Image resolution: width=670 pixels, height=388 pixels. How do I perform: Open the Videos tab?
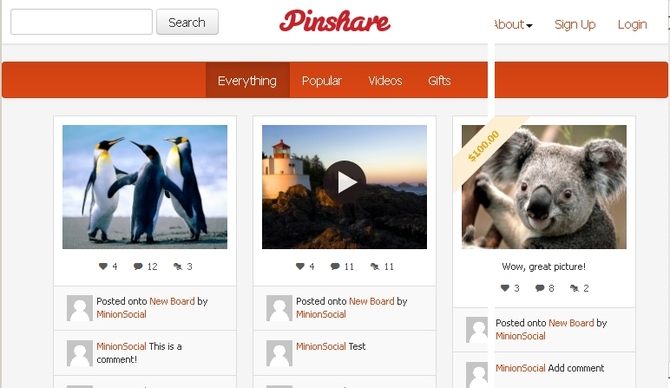(385, 80)
